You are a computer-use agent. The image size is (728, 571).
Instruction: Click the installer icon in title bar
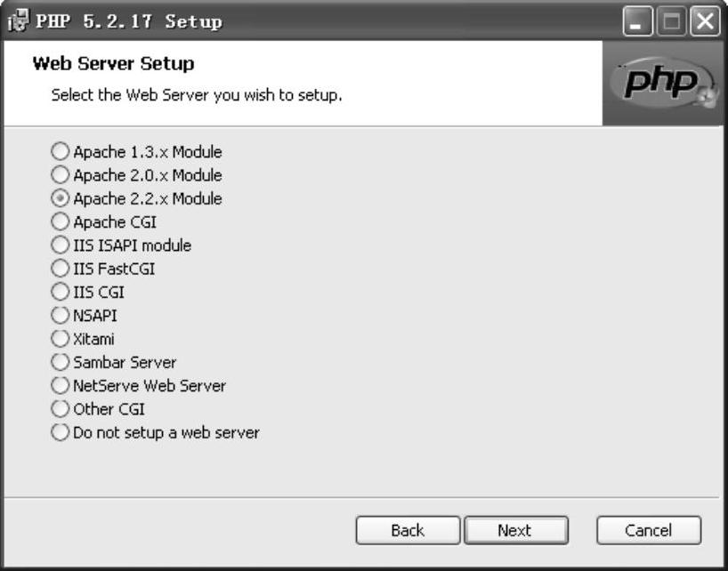tap(19, 21)
